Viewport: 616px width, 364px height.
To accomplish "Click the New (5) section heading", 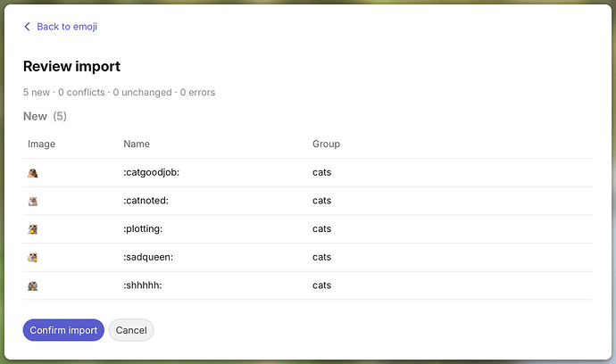I will [45, 116].
